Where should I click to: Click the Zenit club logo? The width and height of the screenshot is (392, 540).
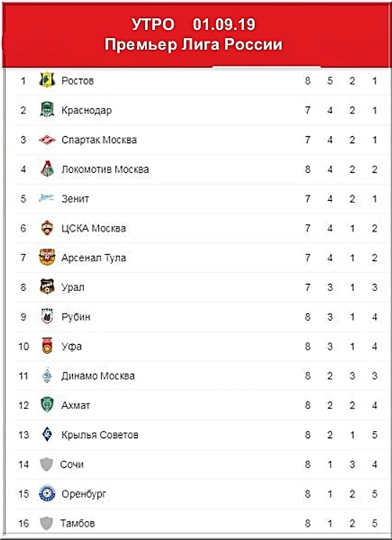click(47, 199)
